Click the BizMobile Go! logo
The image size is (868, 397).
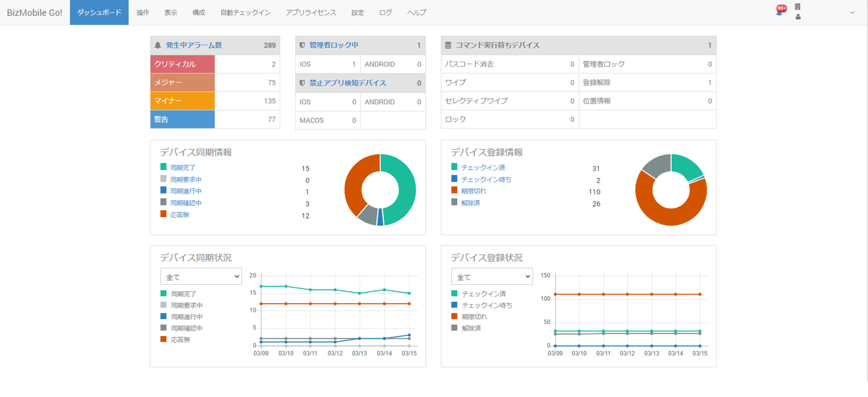click(35, 12)
